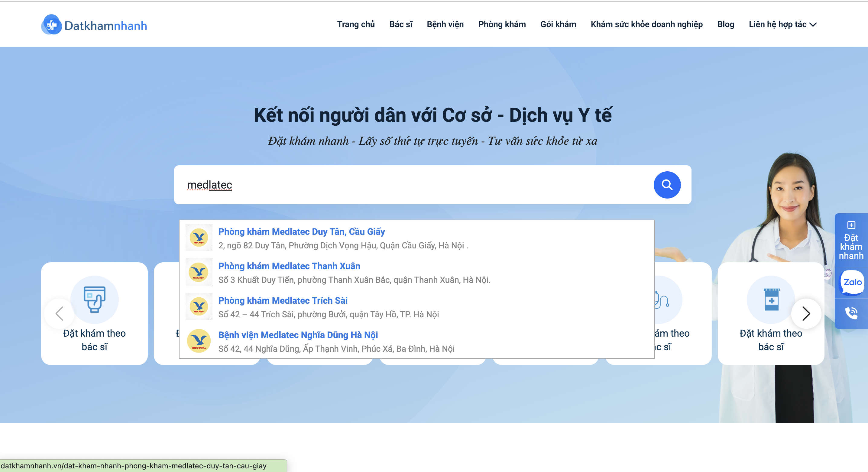
Task: Open the Bác sĩ menu item
Action: tap(401, 24)
